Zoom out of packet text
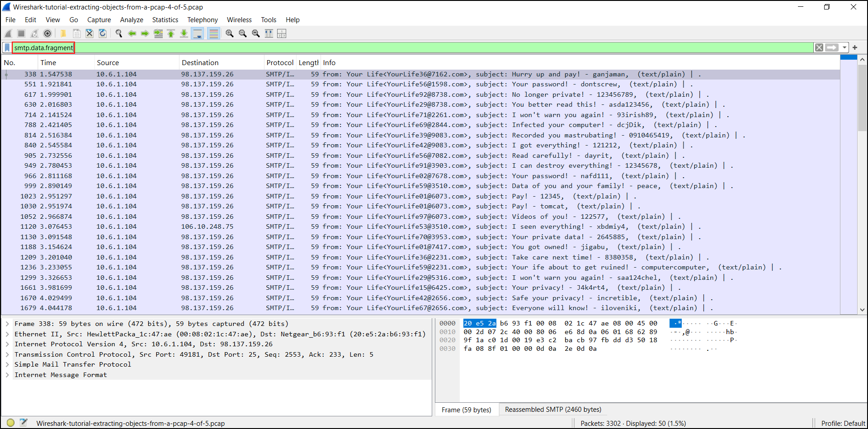868x429 pixels. (x=243, y=33)
